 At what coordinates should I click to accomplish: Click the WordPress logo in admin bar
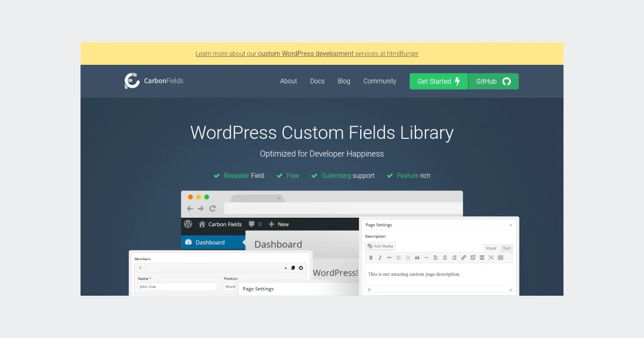pos(188,224)
